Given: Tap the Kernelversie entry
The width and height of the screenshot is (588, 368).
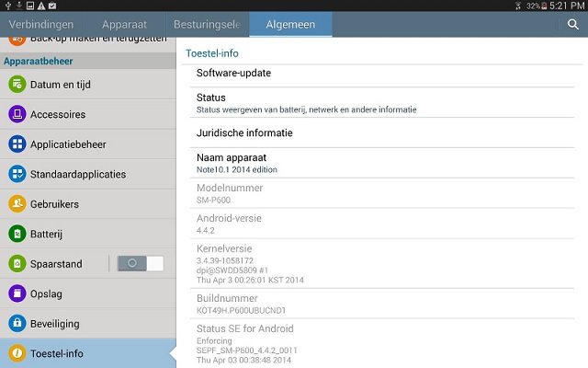Looking at the screenshot, I should pos(382,264).
